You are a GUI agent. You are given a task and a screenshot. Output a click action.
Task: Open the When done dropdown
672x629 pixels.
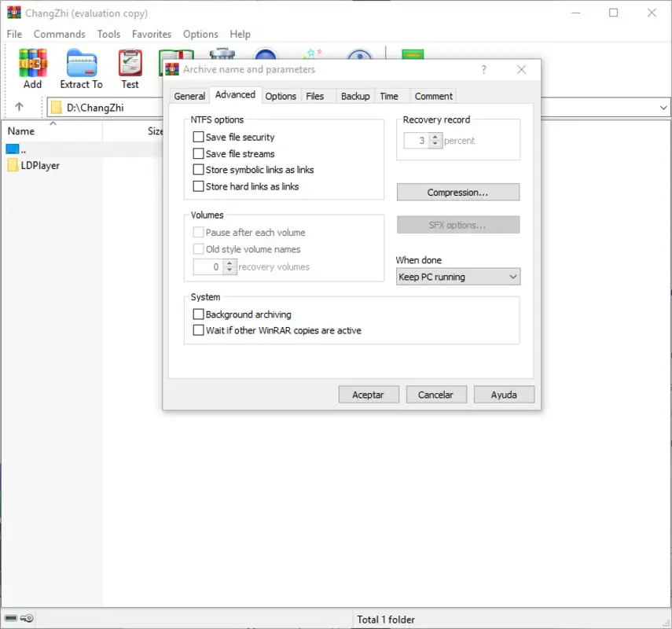pos(514,277)
